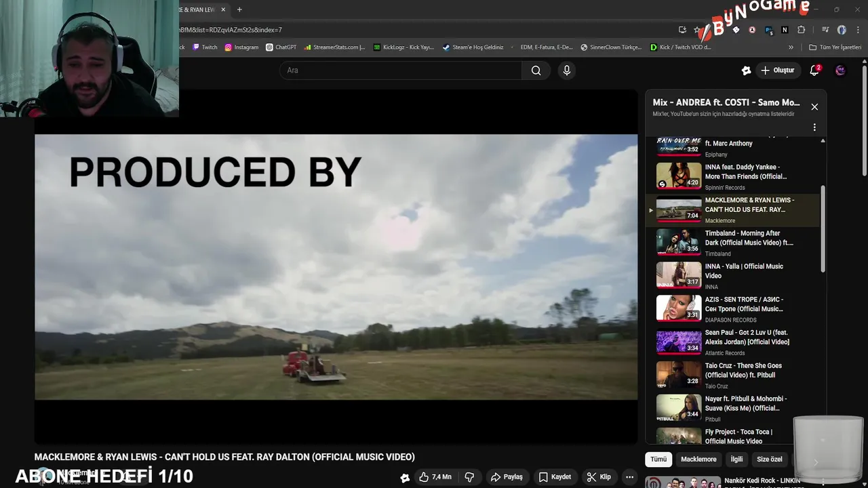Play INNA - Yalla Official Music Video
This screenshot has width=868, height=488.
732,275
